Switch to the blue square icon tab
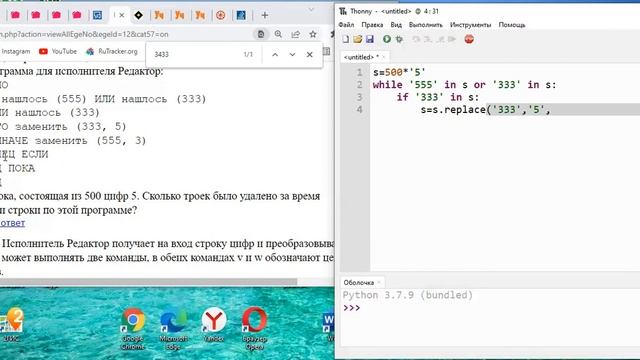This screenshot has width=640, height=360. (98, 15)
